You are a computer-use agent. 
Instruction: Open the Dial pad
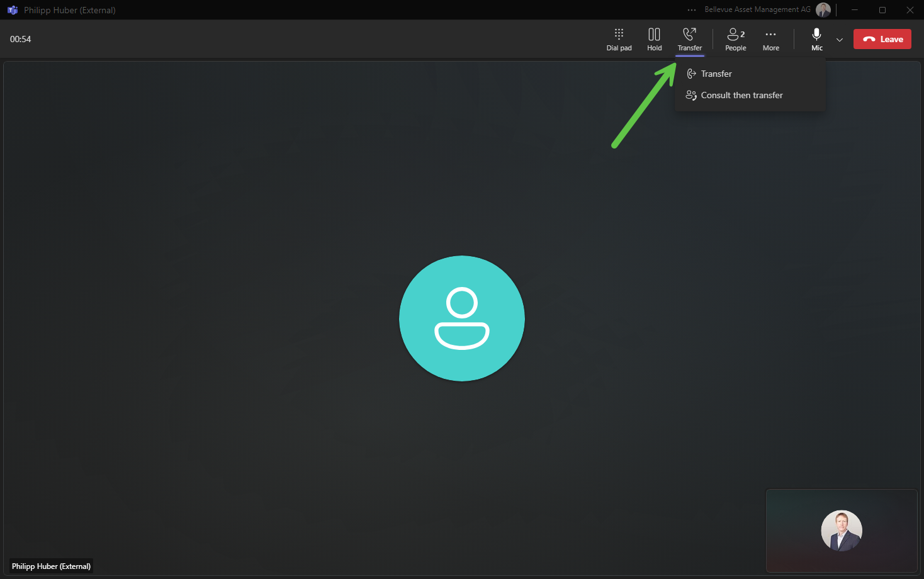(x=619, y=39)
